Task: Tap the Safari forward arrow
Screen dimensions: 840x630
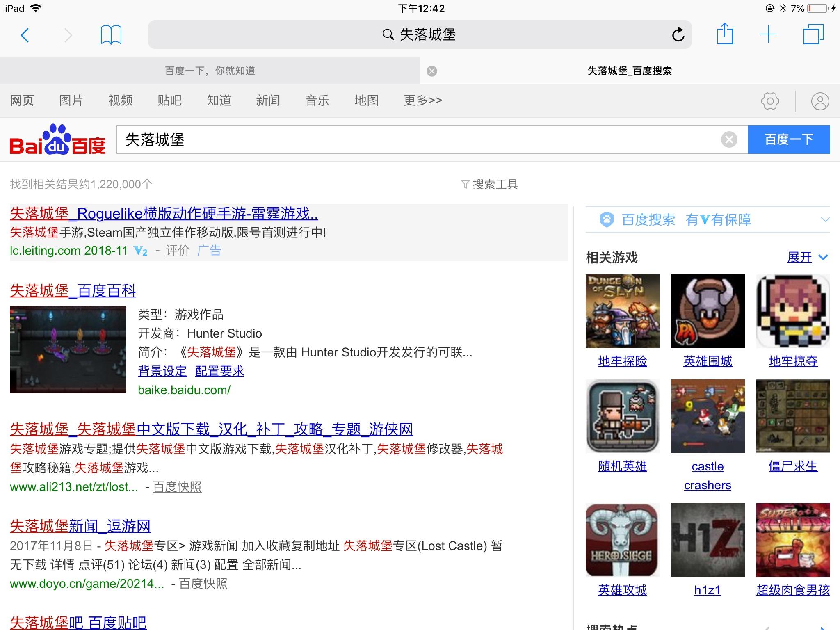Action: (x=68, y=35)
